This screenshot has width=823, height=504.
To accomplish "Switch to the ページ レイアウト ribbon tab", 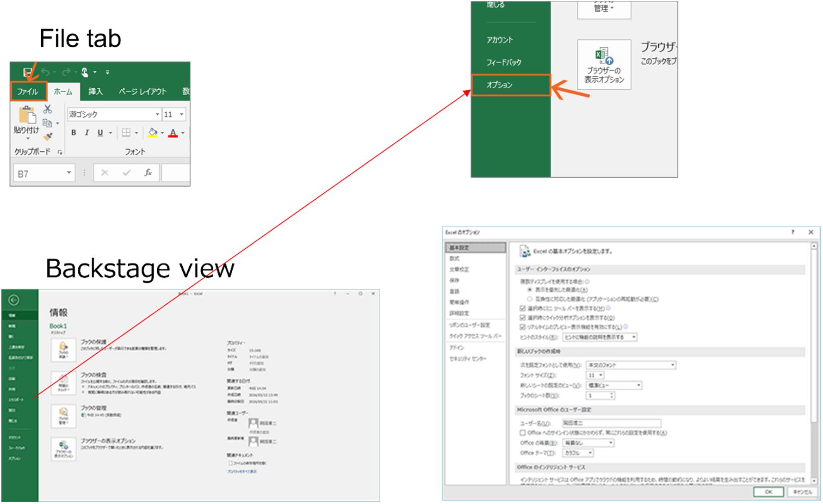I will [142, 92].
